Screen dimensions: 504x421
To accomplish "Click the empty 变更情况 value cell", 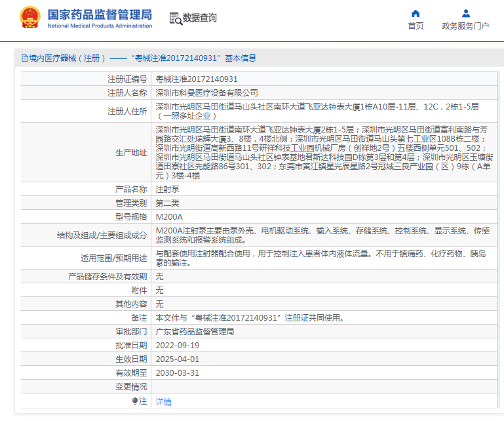I will coord(324,387).
